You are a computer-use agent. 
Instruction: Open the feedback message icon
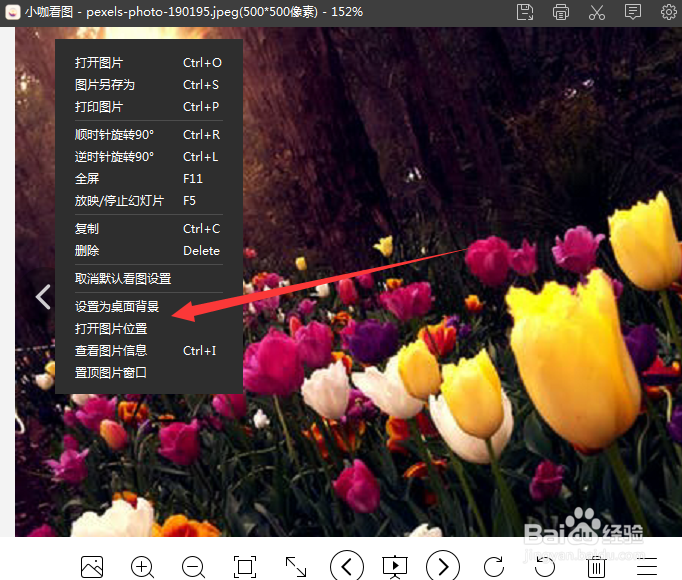632,12
